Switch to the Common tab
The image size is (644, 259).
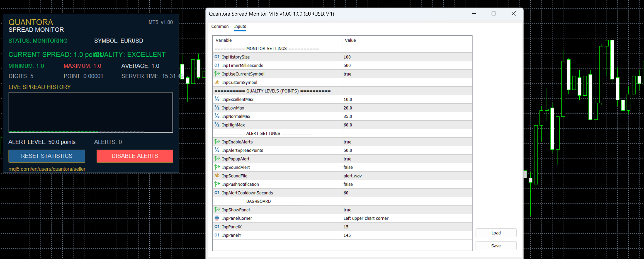[x=220, y=26]
